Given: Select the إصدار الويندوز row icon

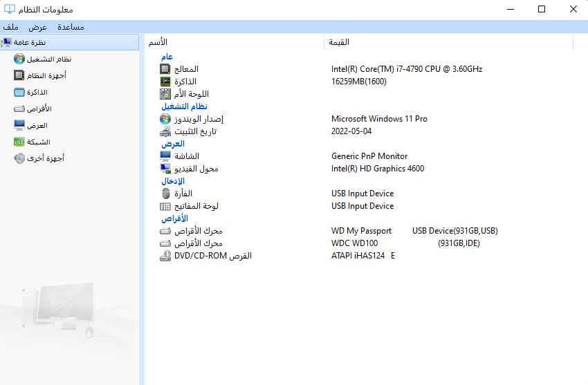Looking at the screenshot, I should point(165,119).
